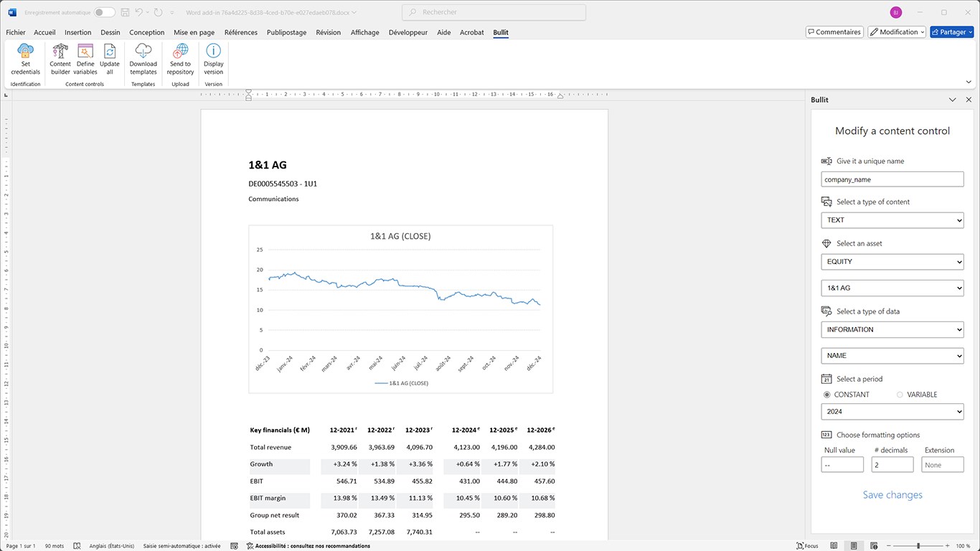Screen dimensions: 980x551
Task: Open the INFORMATION data type dropdown
Action: coord(892,329)
